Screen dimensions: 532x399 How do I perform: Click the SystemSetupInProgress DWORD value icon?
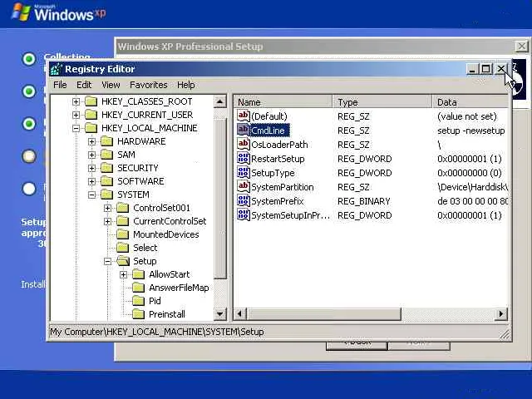(x=244, y=215)
